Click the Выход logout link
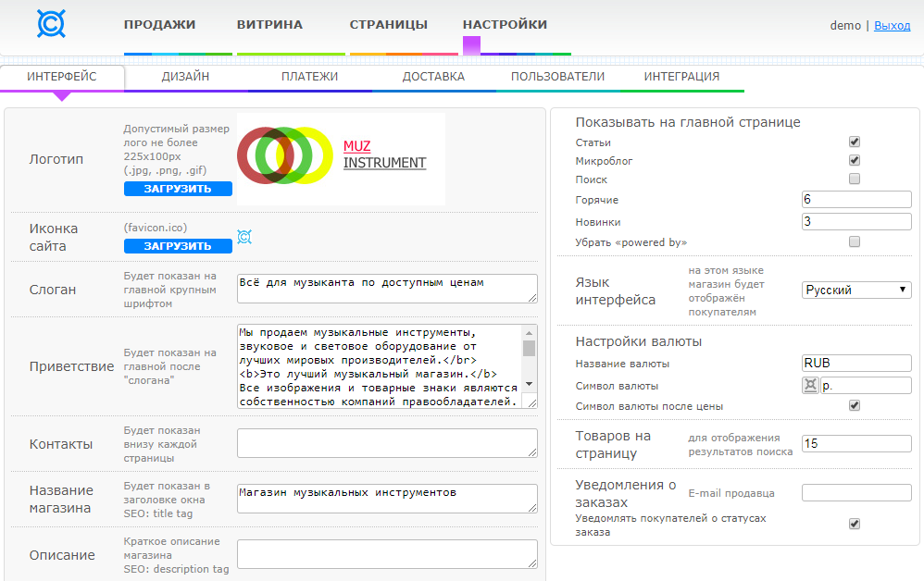 [x=892, y=26]
